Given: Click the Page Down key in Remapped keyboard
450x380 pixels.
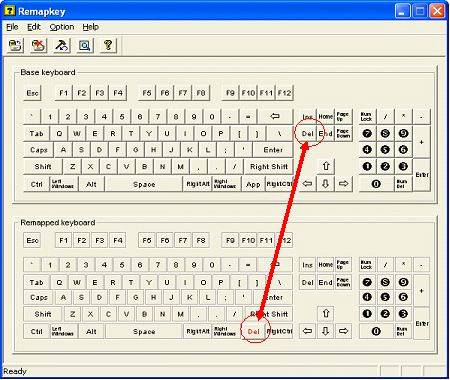Looking at the screenshot, I should pyautogui.click(x=343, y=282).
